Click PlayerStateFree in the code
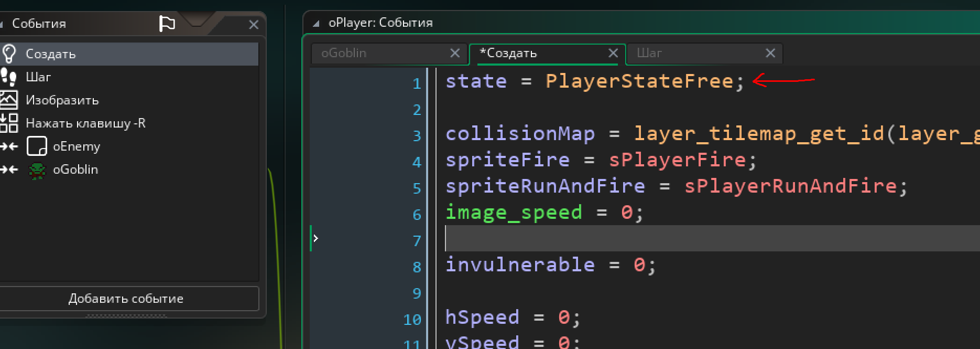The image size is (980, 349). click(x=639, y=81)
